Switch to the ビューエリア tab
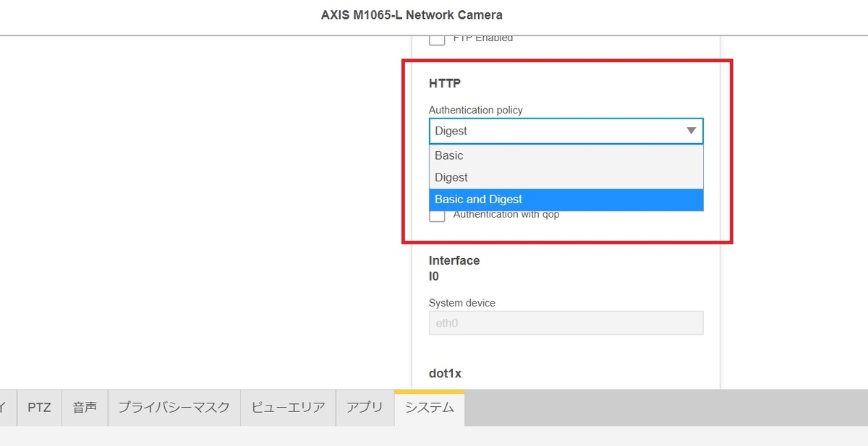The height and width of the screenshot is (446, 868). pos(288,408)
